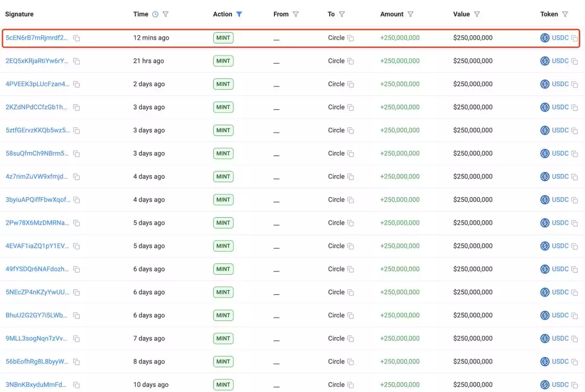The height and width of the screenshot is (392, 585).
Task: Select $250,000,000 value in 2 days ago row
Action: tap(473, 84)
